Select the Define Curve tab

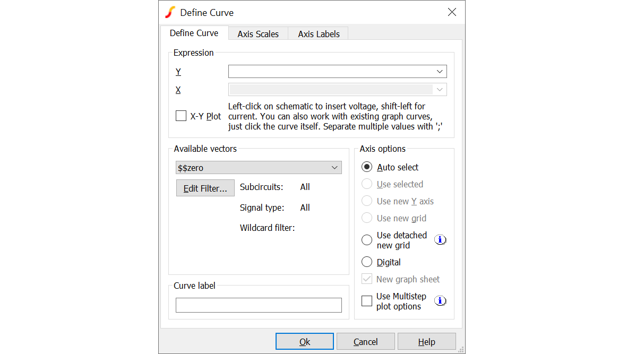[x=194, y=33]
